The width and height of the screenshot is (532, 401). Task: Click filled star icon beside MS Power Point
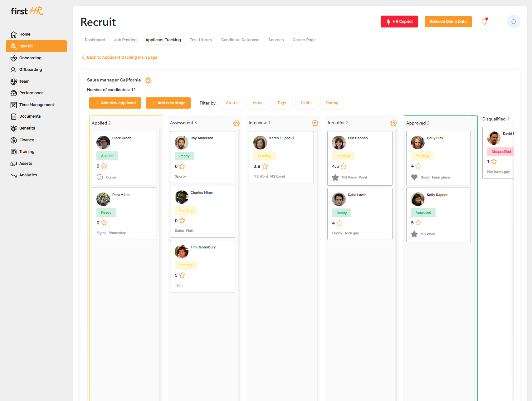point(335,177)
